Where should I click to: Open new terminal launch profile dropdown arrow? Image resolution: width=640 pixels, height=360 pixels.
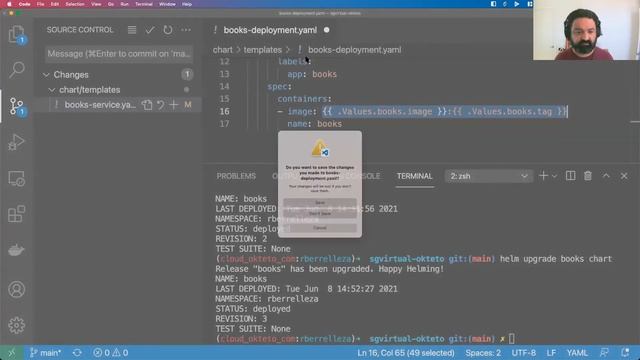tap(554, 176)
